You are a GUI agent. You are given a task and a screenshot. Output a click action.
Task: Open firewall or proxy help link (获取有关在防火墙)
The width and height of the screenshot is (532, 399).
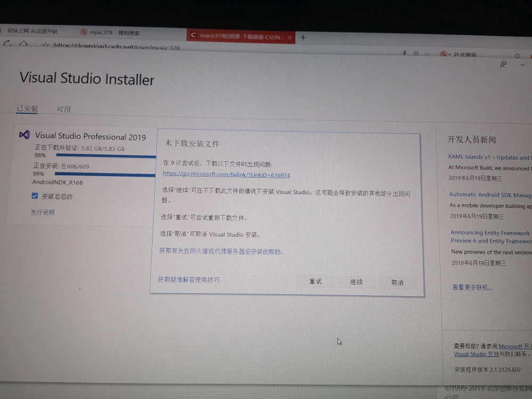click(221, 252)
